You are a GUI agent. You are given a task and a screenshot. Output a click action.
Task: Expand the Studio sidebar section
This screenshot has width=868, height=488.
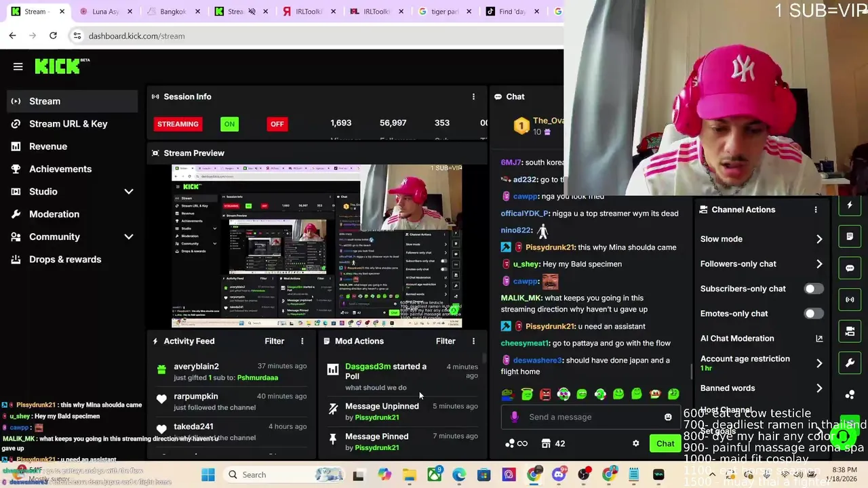(128, 192)
